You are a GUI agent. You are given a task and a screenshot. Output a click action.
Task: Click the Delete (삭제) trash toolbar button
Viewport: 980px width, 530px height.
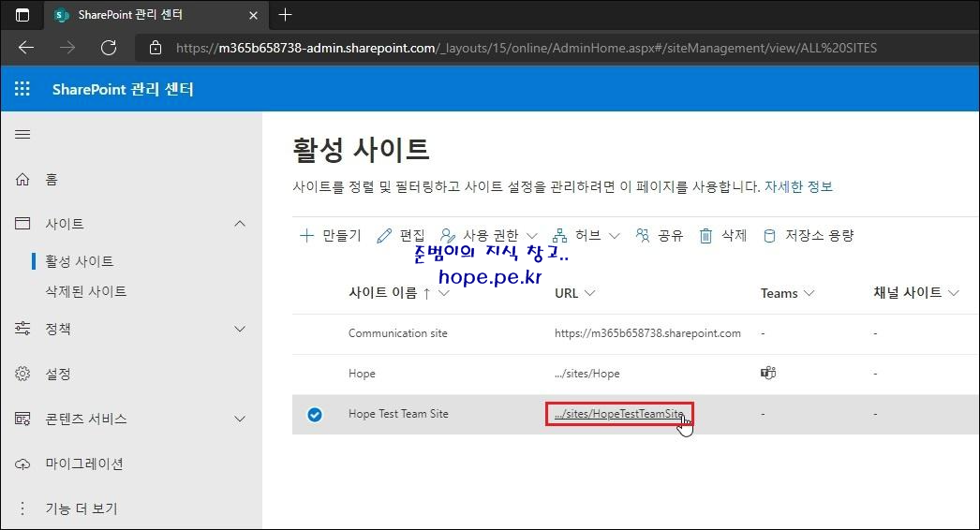723,236
